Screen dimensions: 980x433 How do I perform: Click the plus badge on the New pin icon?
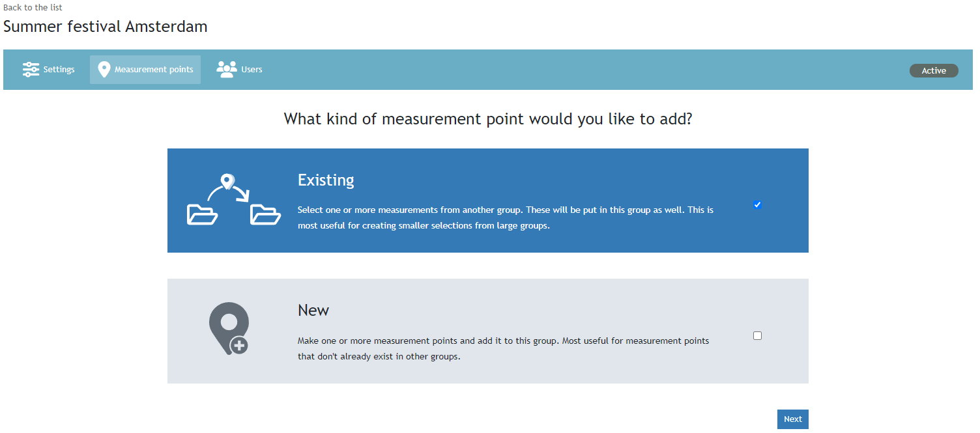coord(239,346)
